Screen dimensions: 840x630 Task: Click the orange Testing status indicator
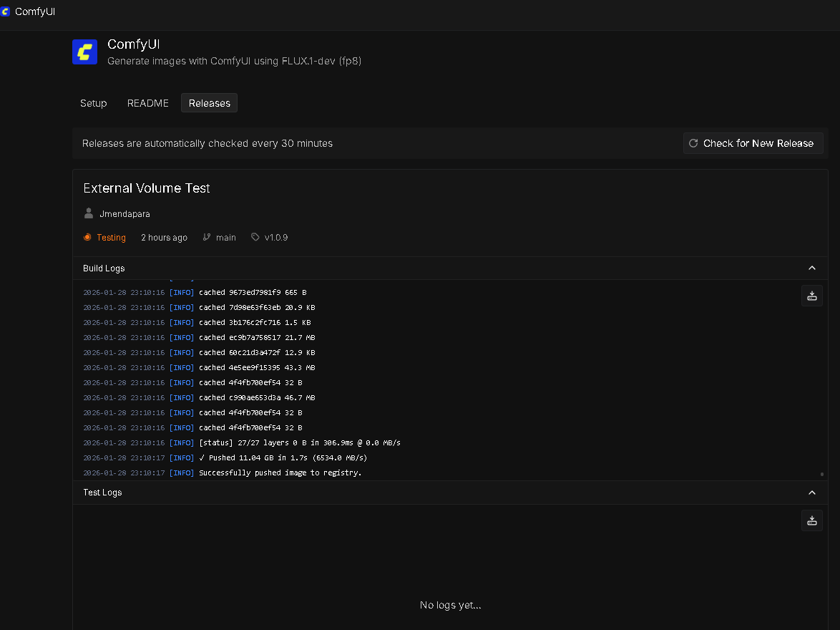[x=89, y=237]
